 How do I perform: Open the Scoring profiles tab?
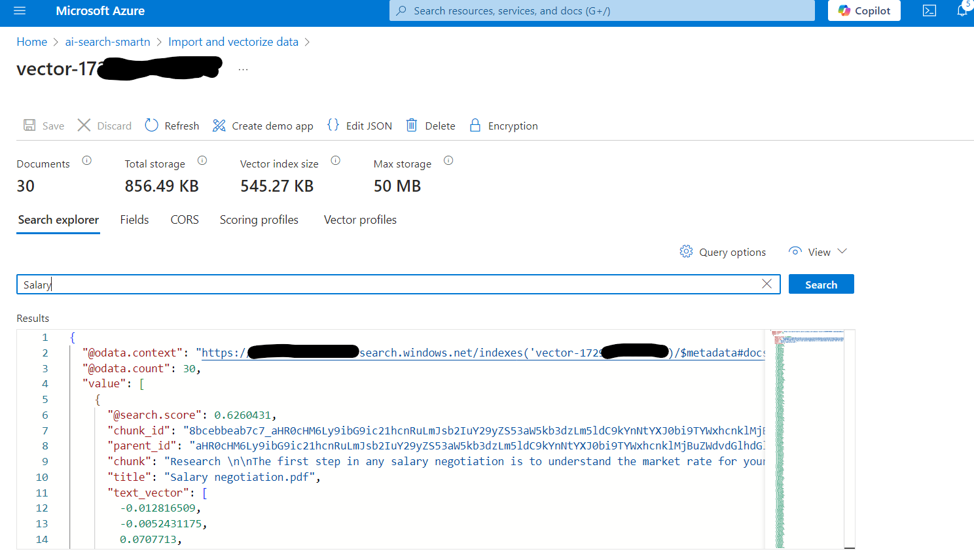(x=259, y=220)
